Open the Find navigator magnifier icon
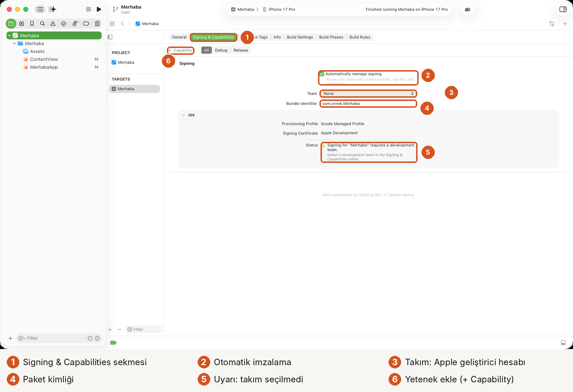573x392 pixels. (42, 24)
